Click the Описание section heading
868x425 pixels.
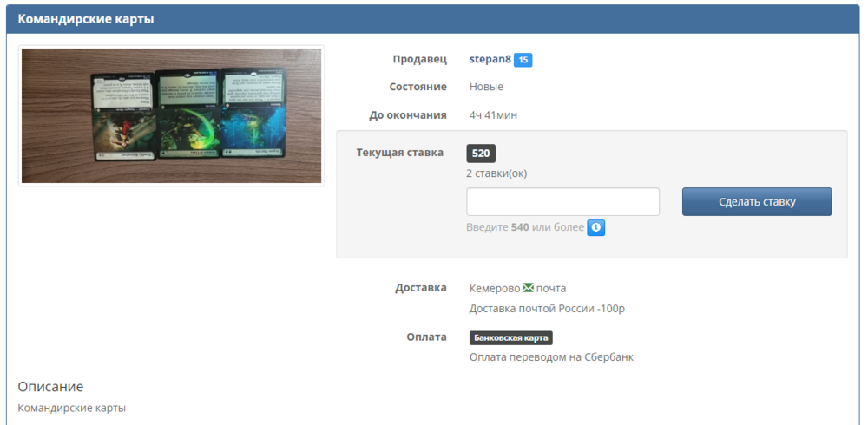pyautogui.click(x=50, y=387)
